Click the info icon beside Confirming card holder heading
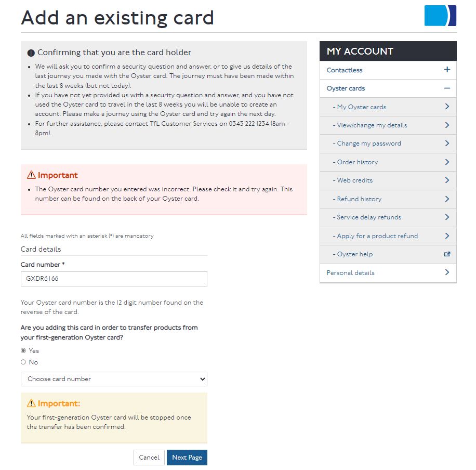This screenshot has width=476, height=470. click(31, 53)
